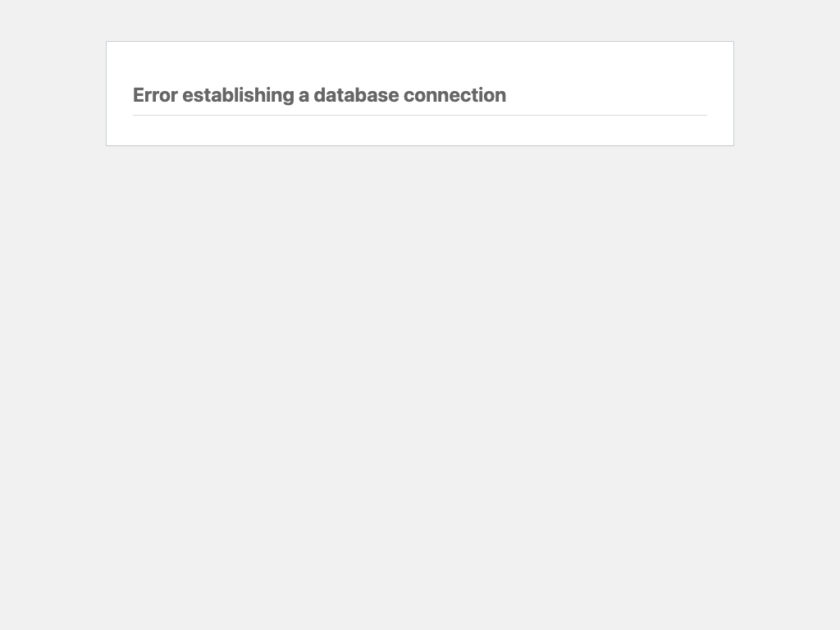Screen dimensions: 840x630
Task: Click the white error message box below the divider
Action: coord(420,130)
